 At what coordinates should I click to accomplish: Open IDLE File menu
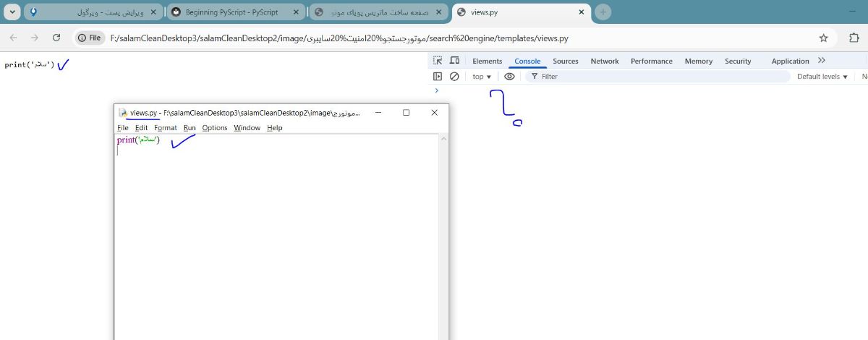click(123, 128)
